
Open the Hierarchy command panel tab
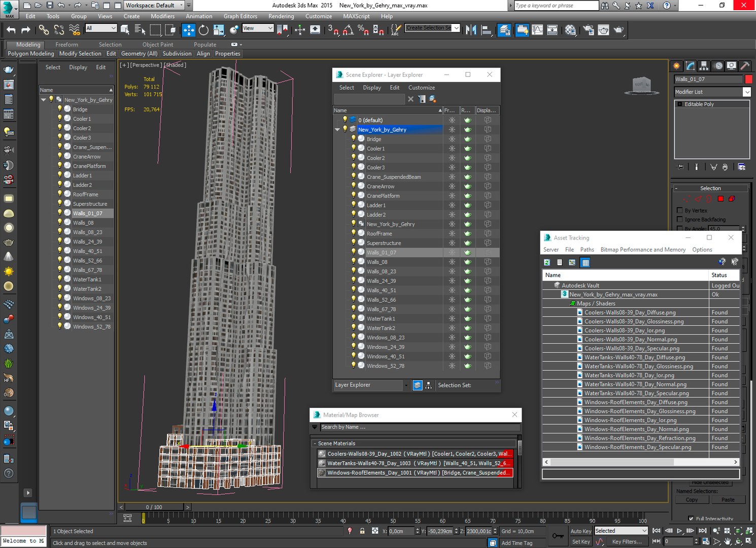click(x=704, y=66)
